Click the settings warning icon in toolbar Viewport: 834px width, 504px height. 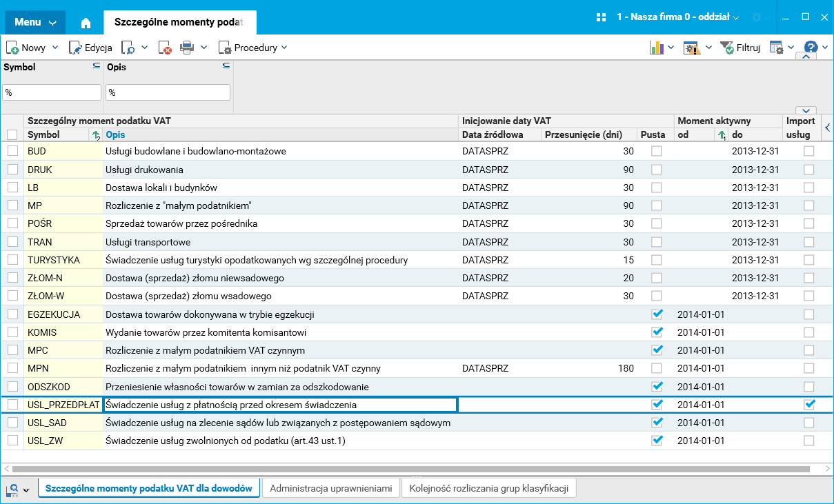click(x=691, y=48)
